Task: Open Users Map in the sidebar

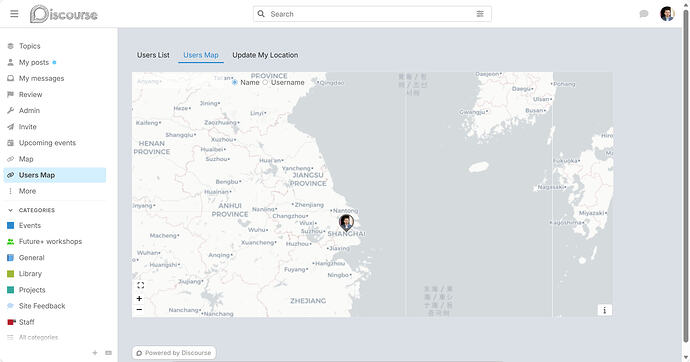Action: (55, 175)
